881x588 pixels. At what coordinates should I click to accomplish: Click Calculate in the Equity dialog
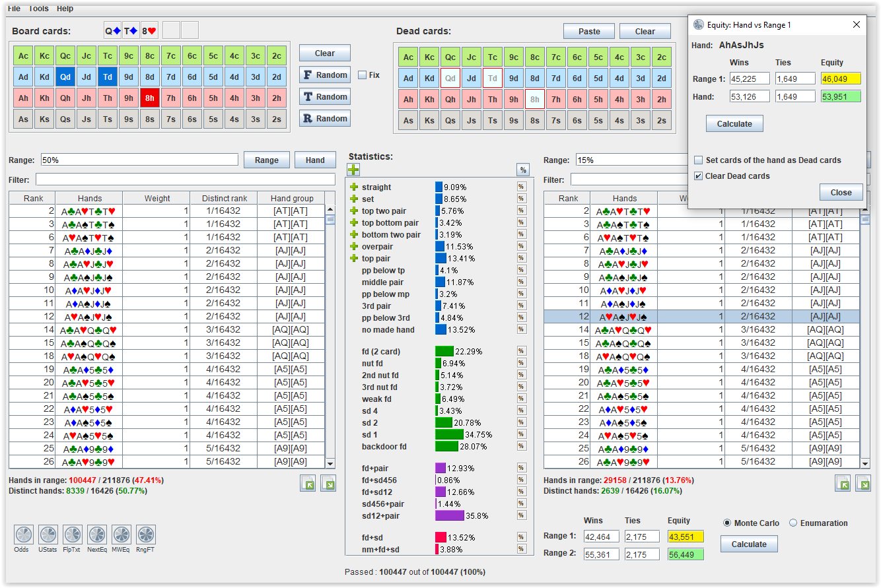[x=734, y=124]
